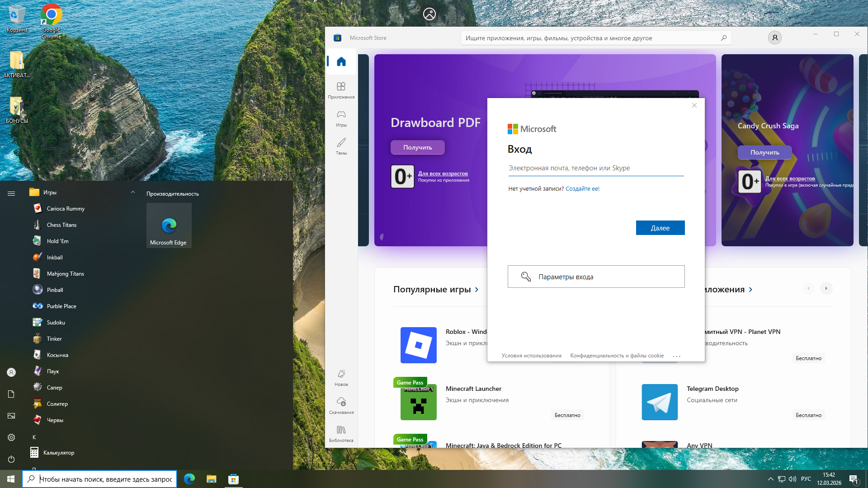Open the Library in Store sidebar

(x=341, y=433)
